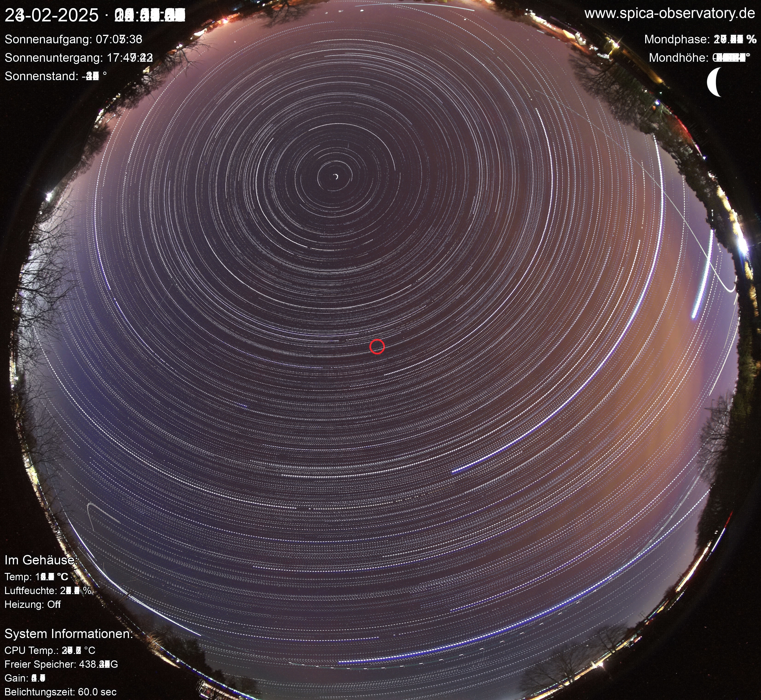Open the www.spica-observatory.de website link
This screenshot has width=761, height=700.
(670, 13)
